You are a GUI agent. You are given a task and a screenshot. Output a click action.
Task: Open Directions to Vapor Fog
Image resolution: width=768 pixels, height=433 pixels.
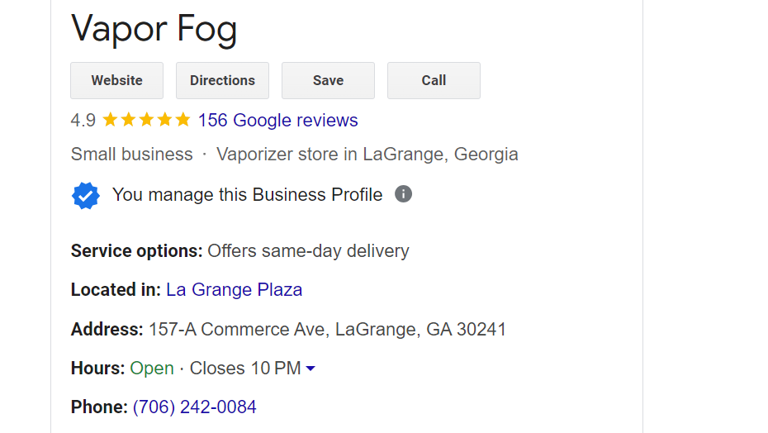pos(222,80)
